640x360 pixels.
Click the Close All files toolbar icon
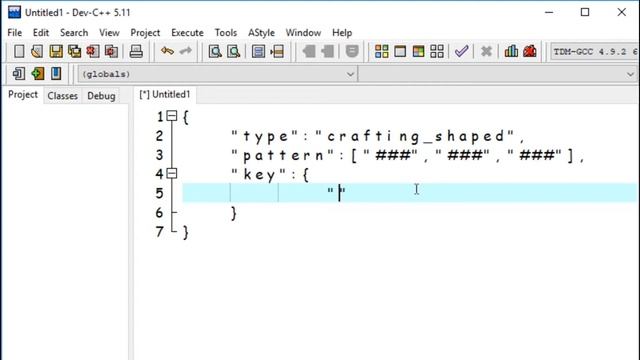tap(111, 51)
